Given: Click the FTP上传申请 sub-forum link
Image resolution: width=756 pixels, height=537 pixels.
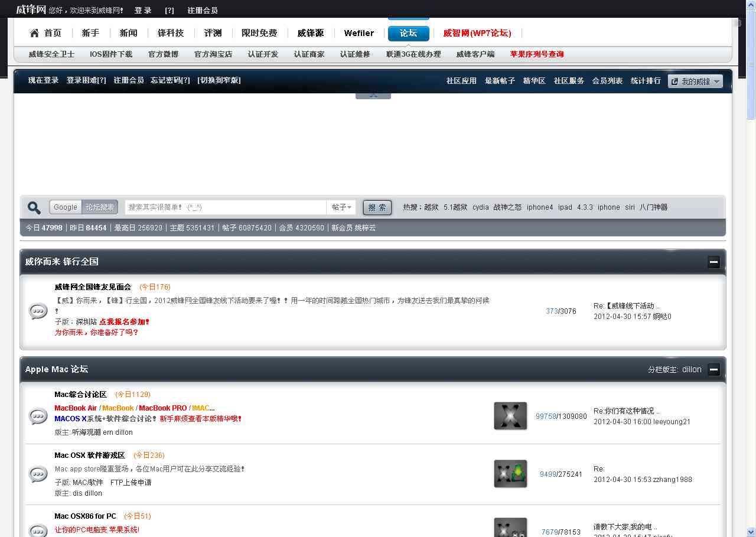Looking at the screenshot, I should pos(131,483).
